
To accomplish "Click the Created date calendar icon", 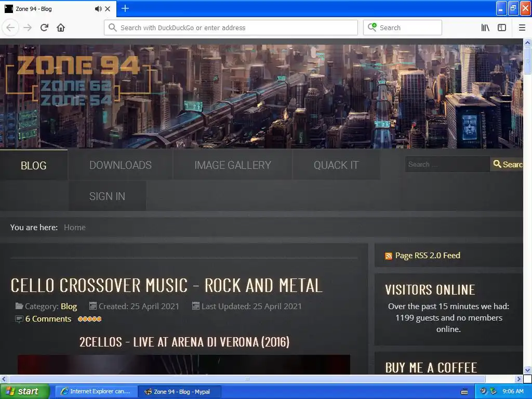I will tap(92, 306).
